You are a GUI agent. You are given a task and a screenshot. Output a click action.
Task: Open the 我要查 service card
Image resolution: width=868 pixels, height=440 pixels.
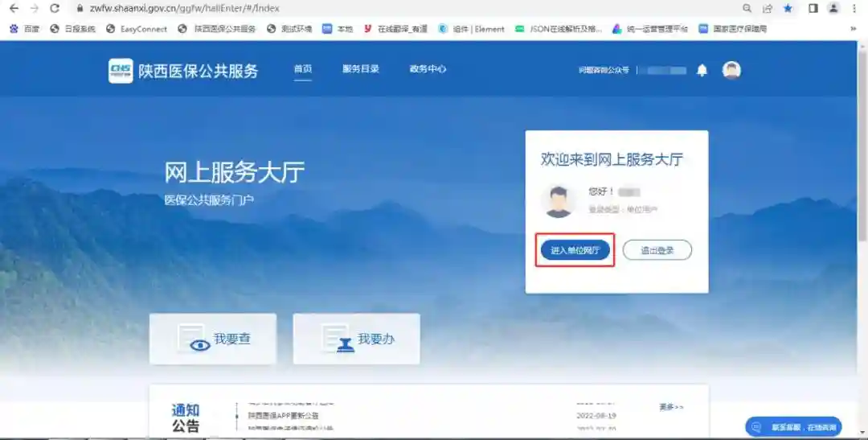coord(213,339)
